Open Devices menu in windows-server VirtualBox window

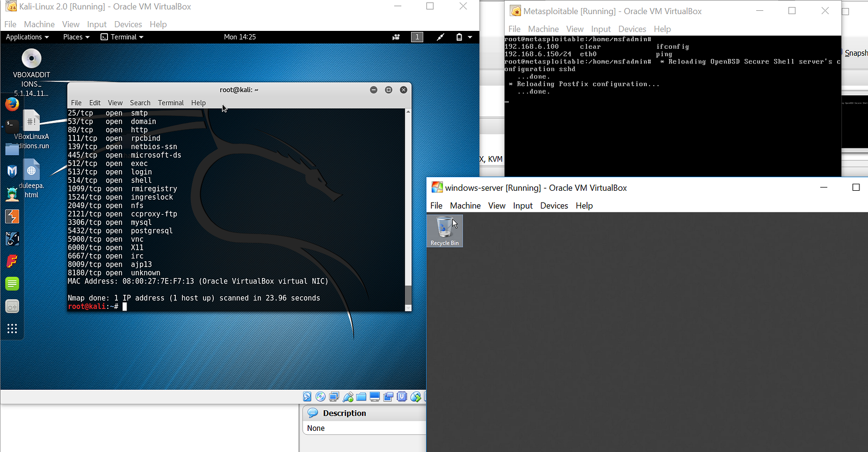[554, 206]
